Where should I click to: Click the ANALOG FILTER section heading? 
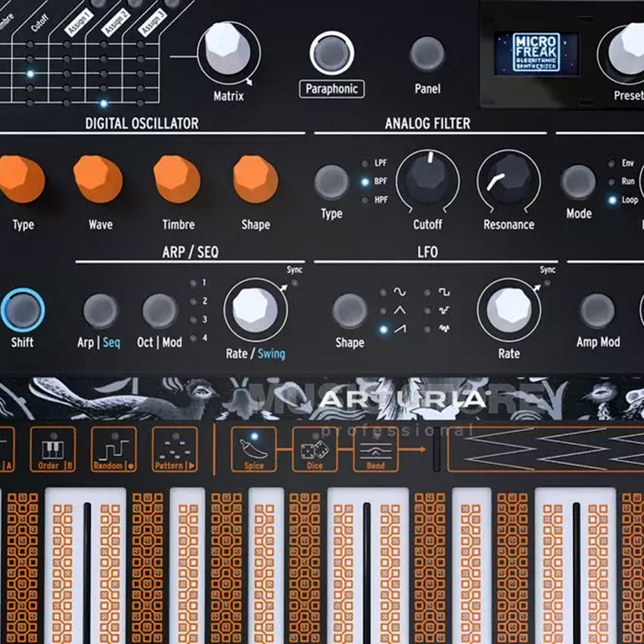(x=428, y=124)
